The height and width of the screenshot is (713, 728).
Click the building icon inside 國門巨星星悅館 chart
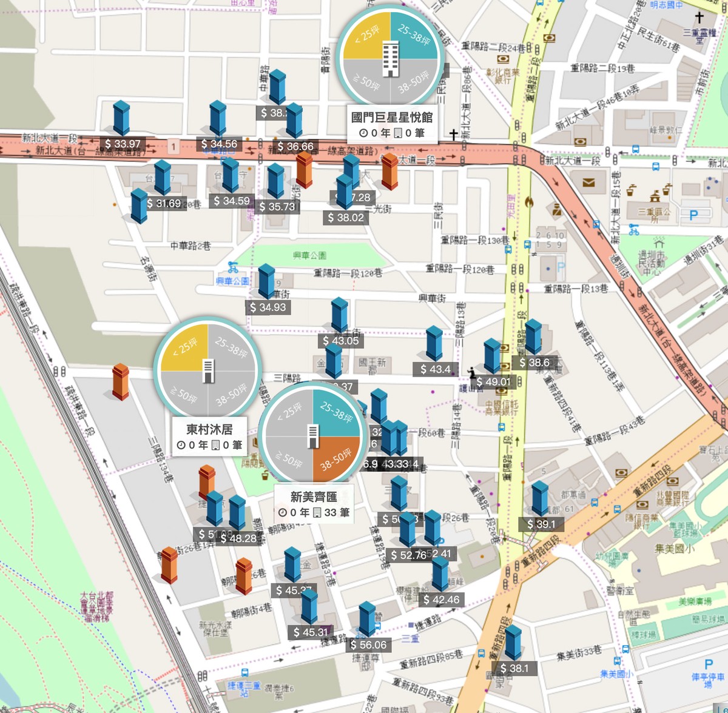391,58
